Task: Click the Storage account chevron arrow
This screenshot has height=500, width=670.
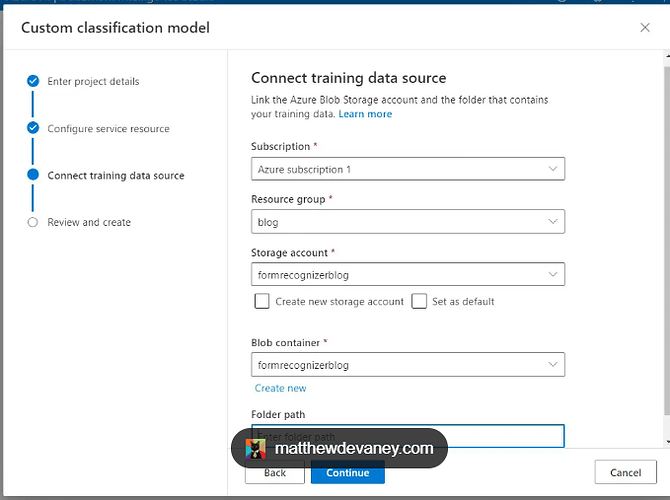Action: point(553,274)
